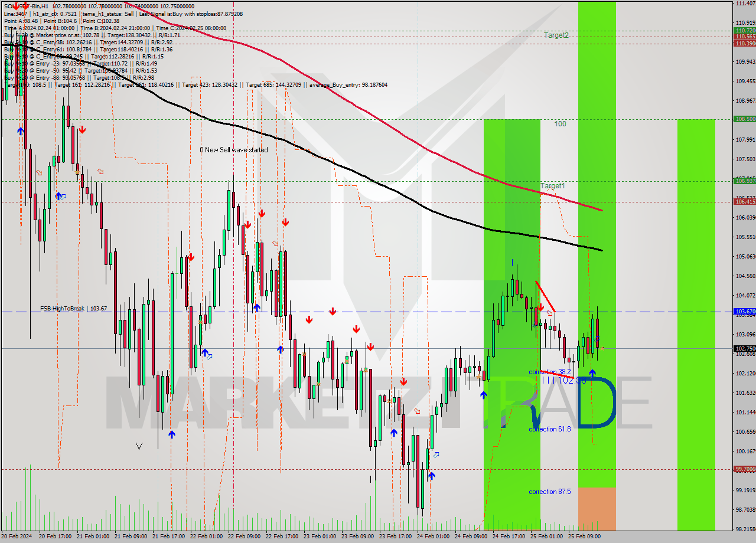This screenshot has height=543, width=756.
Task: Click the 'C_Entry38: 102.26216' line
Action: pos(88,42)
